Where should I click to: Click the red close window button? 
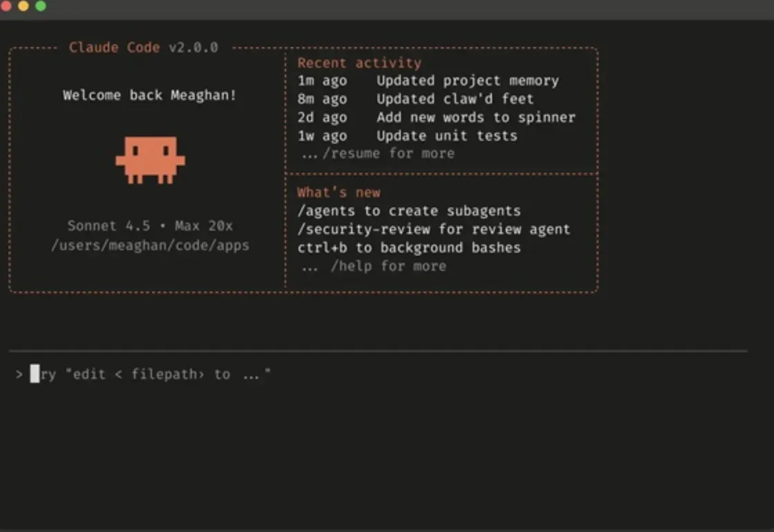pos(6,6)
